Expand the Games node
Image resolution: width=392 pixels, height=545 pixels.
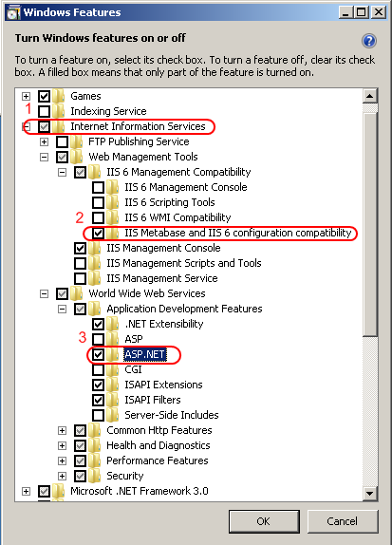26,96
